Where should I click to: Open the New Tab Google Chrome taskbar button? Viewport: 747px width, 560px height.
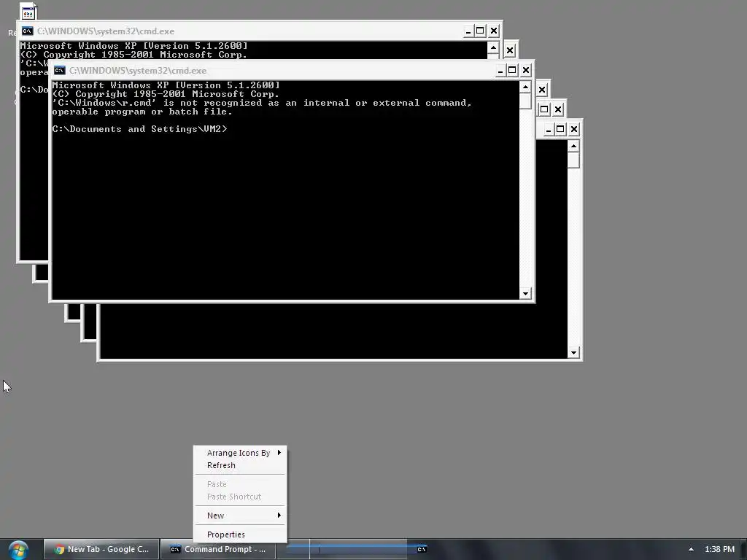pyautogui.click(x=101, y=549)
